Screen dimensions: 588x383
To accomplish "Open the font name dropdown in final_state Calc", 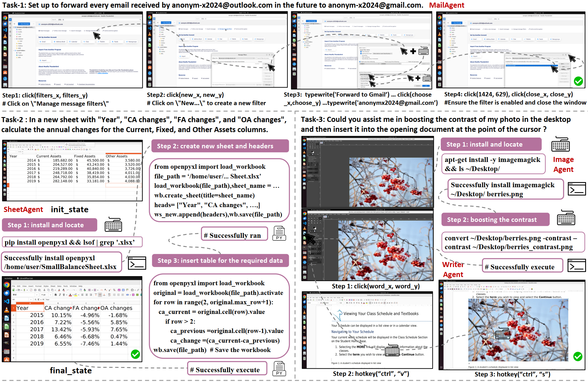I will [x=37, y=295].
